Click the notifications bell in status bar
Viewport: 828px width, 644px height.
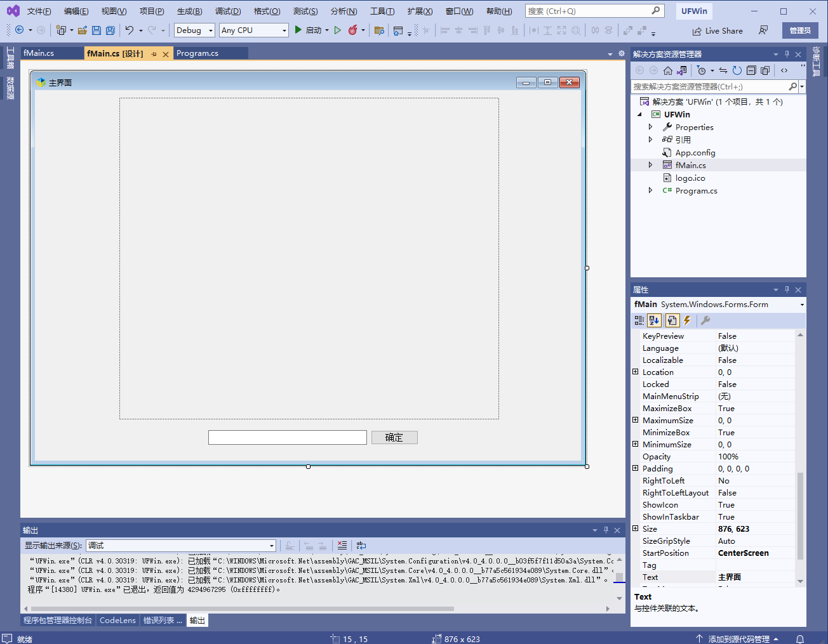pos(800,638)
